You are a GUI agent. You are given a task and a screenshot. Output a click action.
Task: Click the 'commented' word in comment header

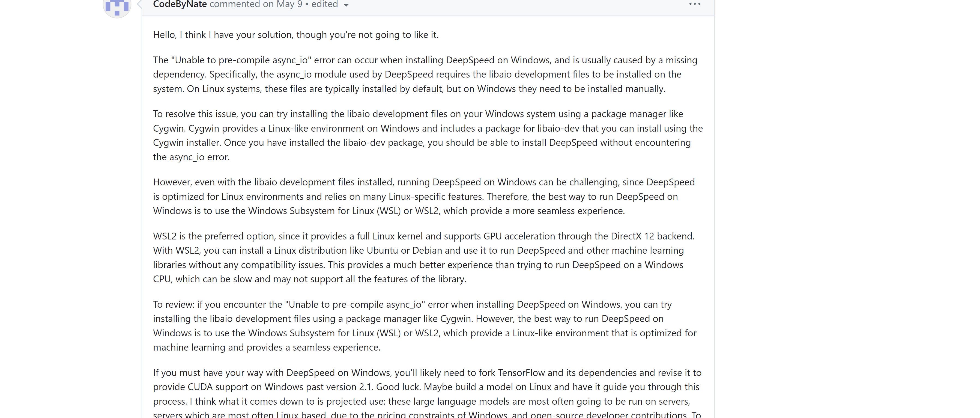(234, 4)
